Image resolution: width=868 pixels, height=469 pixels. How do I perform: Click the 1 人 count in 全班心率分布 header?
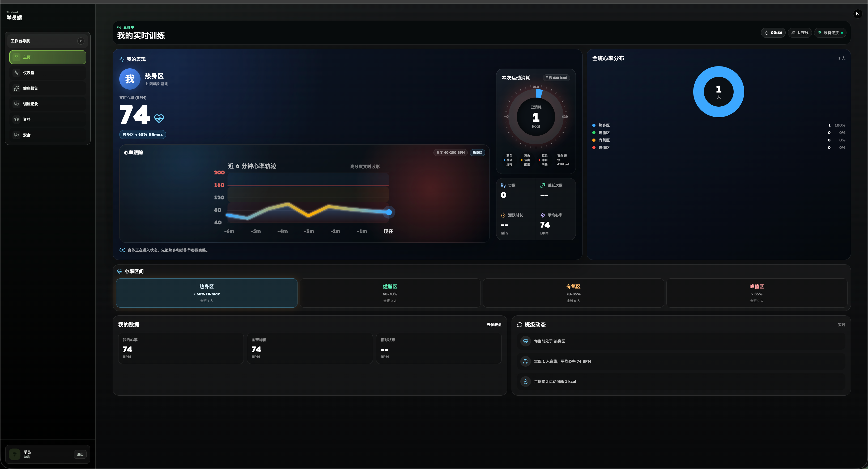[841, 58]
